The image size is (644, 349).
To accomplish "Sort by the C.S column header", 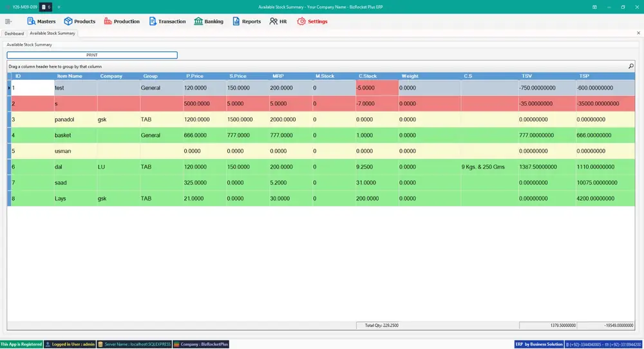I will coord(489,76).
